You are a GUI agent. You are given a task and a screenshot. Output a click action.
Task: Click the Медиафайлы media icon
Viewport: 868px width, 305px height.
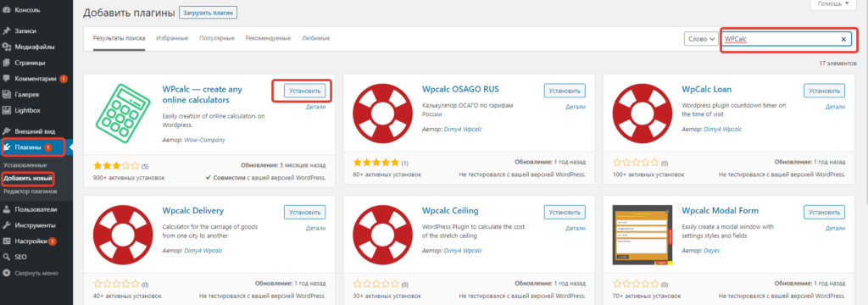7,47
